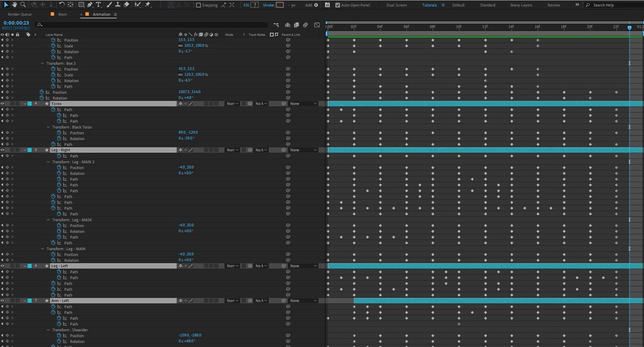Click the Stroke options label
The width and height of the screenshot is (644, 347).
tap(268, 5)
